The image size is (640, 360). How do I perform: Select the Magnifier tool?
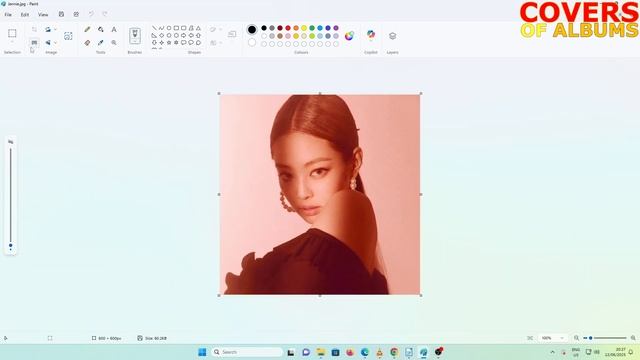(x=114, y=42)
